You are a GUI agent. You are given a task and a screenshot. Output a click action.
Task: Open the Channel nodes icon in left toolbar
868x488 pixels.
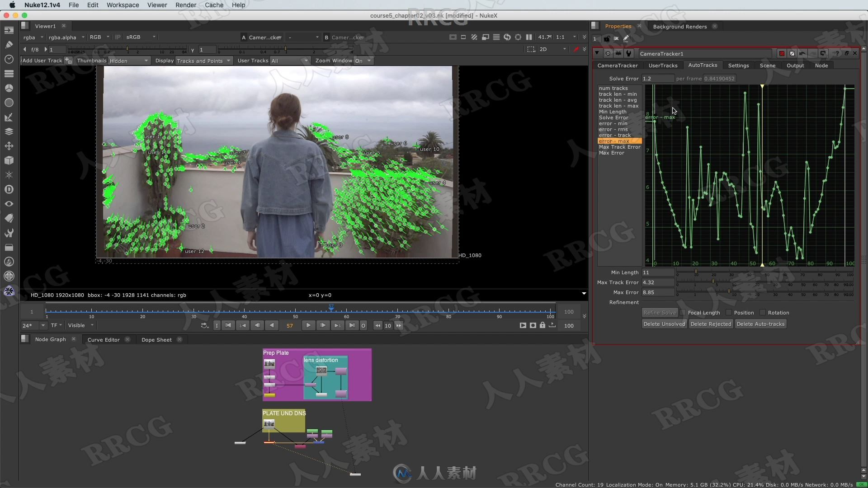9,74
